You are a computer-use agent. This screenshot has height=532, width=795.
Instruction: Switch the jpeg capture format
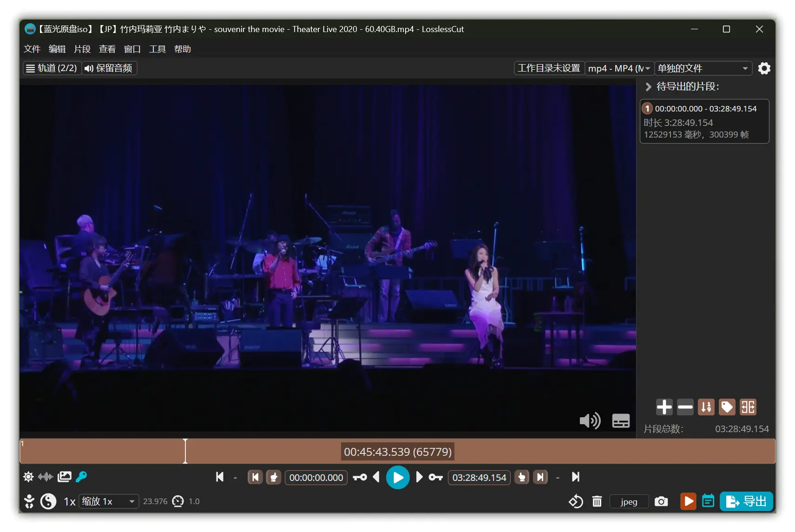(x=629, y=502)
